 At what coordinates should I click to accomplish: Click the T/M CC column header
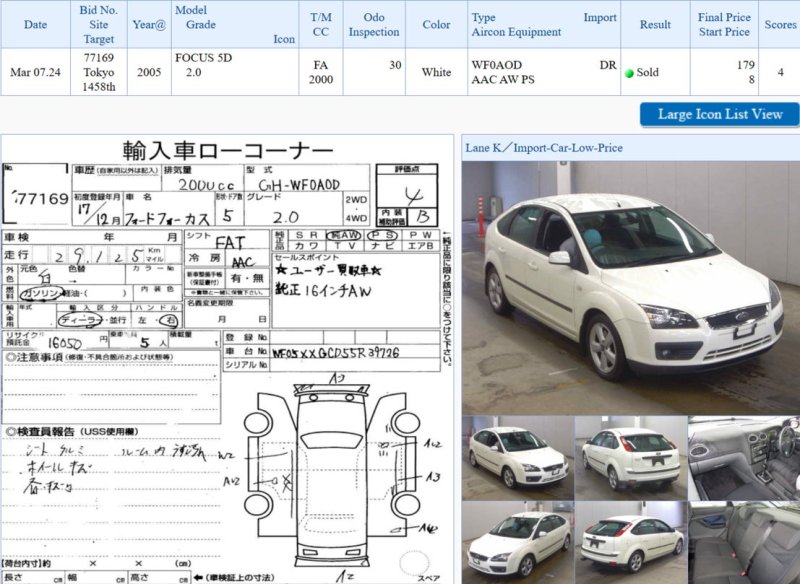(321, 25)
